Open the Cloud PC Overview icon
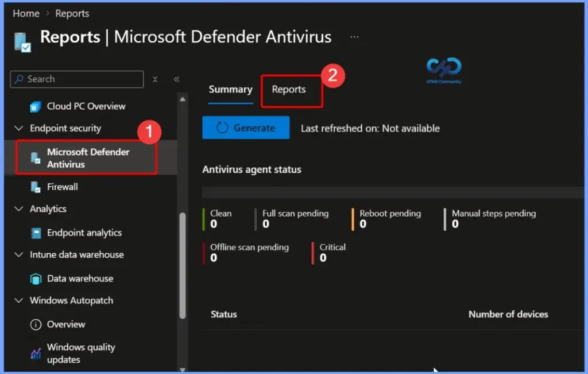The height and width of the screenshot is (374, 588). tap(35, 106)
